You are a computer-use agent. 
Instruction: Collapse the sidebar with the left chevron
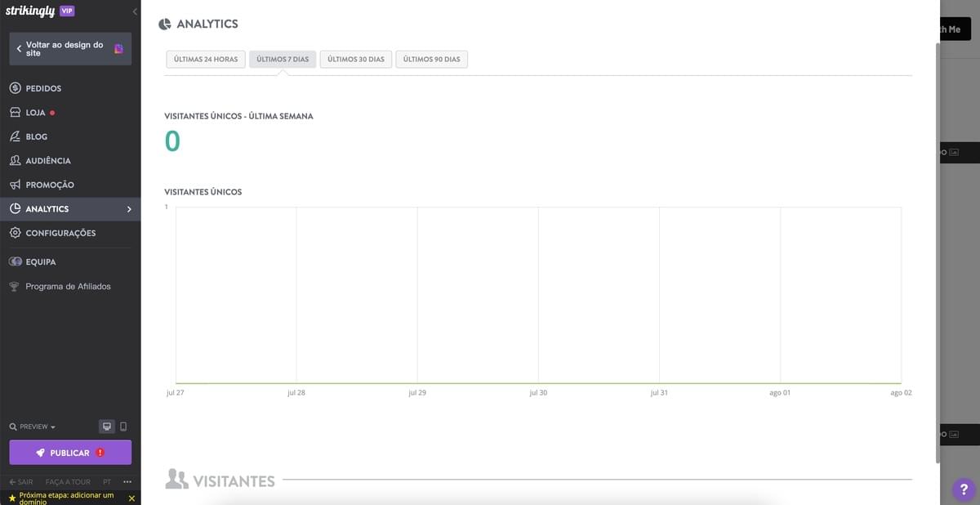coord(134,11)
